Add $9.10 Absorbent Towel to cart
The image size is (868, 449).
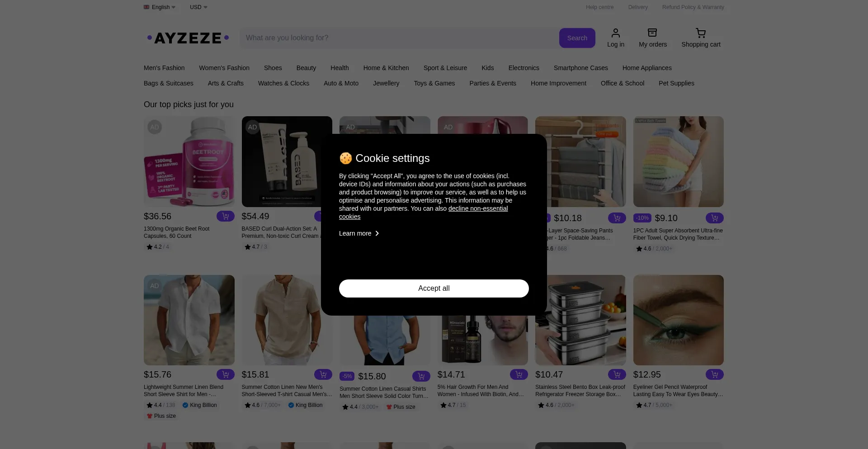coord(714,218)
